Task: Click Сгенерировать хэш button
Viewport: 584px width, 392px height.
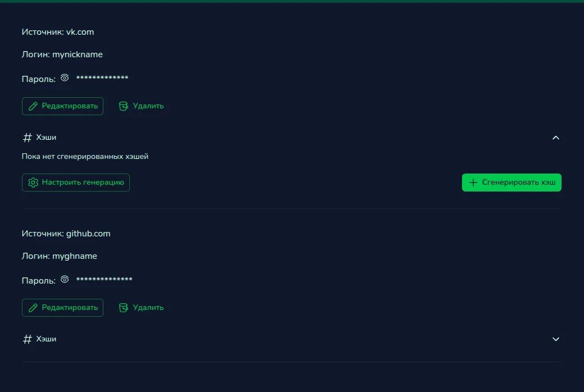Action: 511,183
